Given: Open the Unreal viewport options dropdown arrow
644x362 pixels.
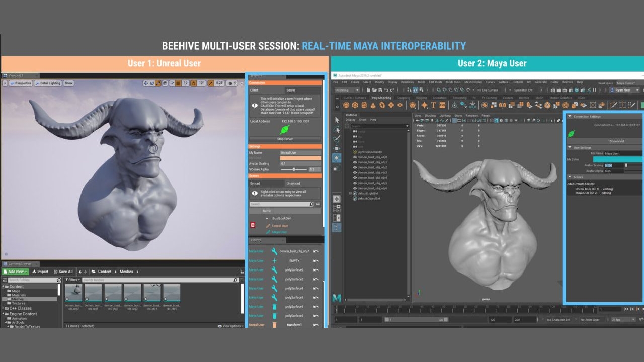Looking at the screenshot, I should [x=5, y=83].
